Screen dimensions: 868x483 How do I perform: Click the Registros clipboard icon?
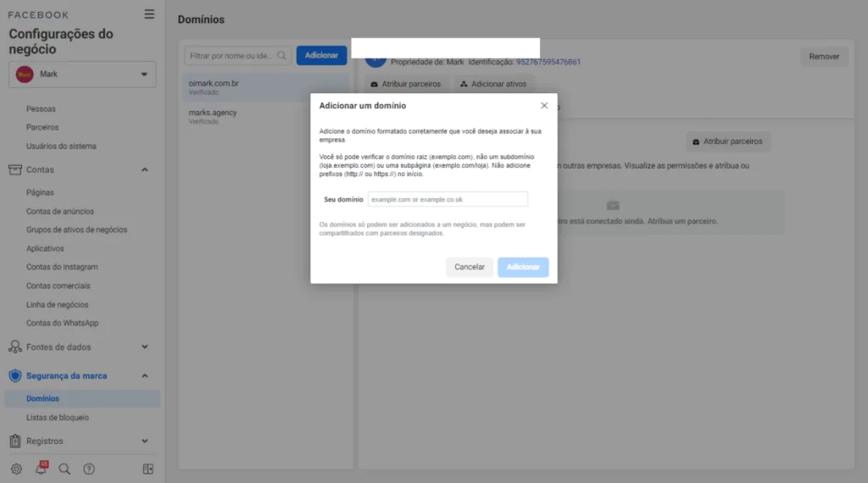pyautogui.click(x=15, y=441)
